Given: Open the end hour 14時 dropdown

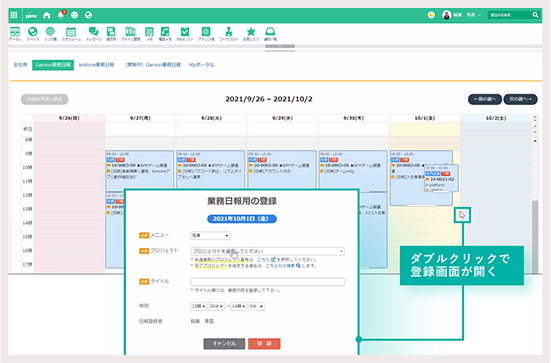Looking at the screenshot, I should coord(238,306).
